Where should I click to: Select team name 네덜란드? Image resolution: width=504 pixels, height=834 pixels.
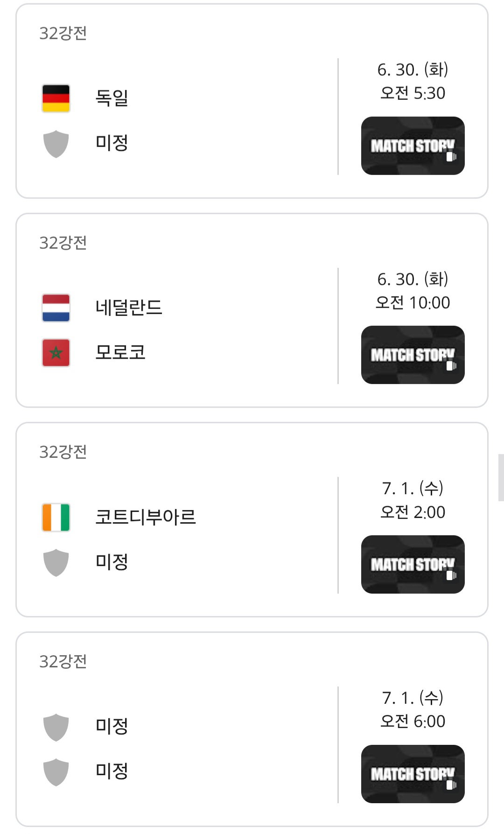tap(129, 308)
